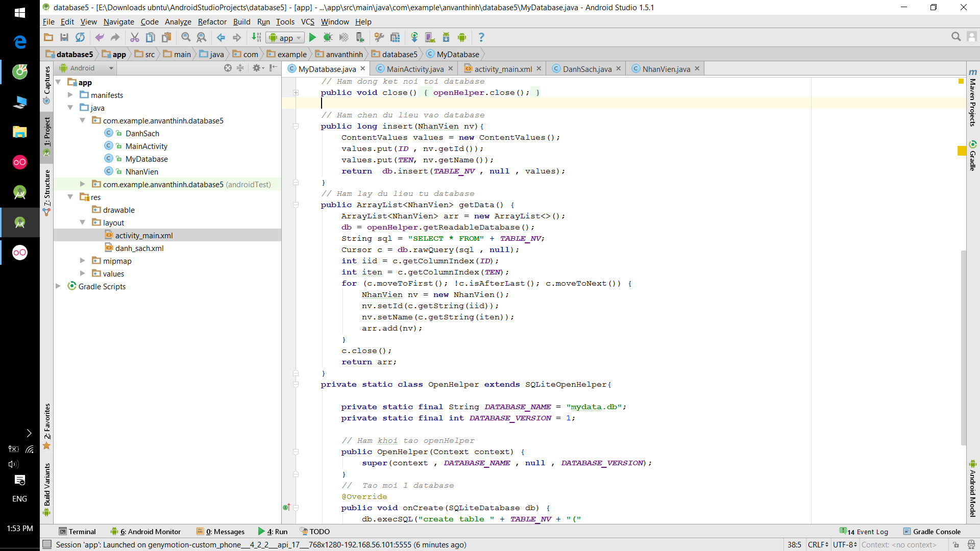
Task: Toggle file read-only lock in status bar
Action: [x=956, y=545]
